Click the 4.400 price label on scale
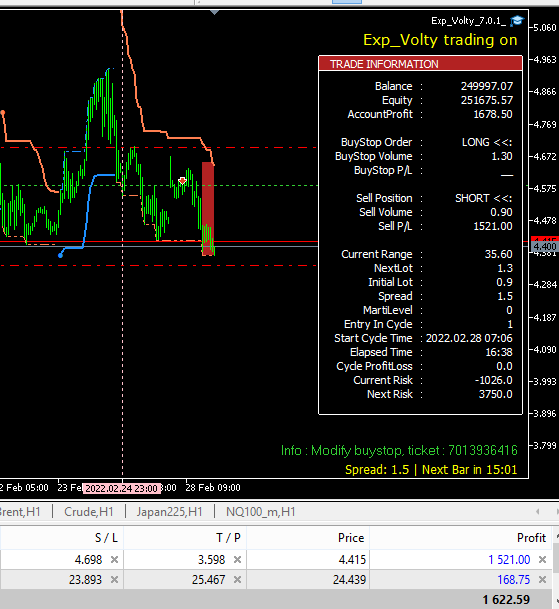 tap(545, 247)
